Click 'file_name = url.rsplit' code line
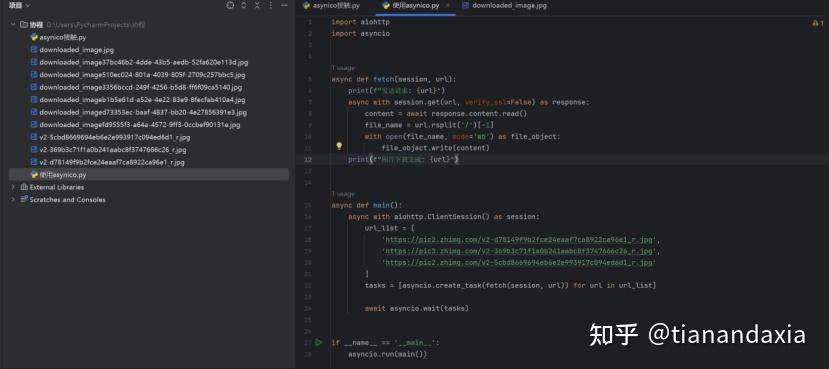The height and width of the screenshot is (369, 829). (429, 125)
